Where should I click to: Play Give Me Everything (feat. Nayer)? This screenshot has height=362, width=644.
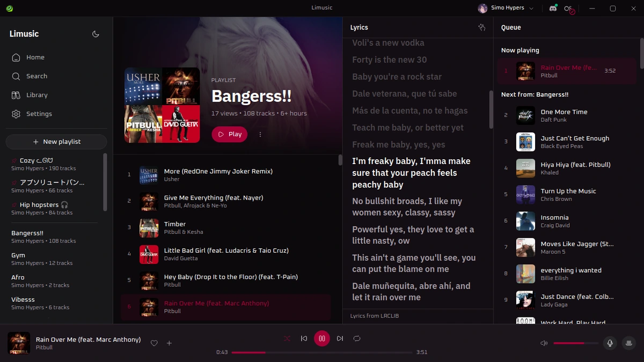(225, 201)
